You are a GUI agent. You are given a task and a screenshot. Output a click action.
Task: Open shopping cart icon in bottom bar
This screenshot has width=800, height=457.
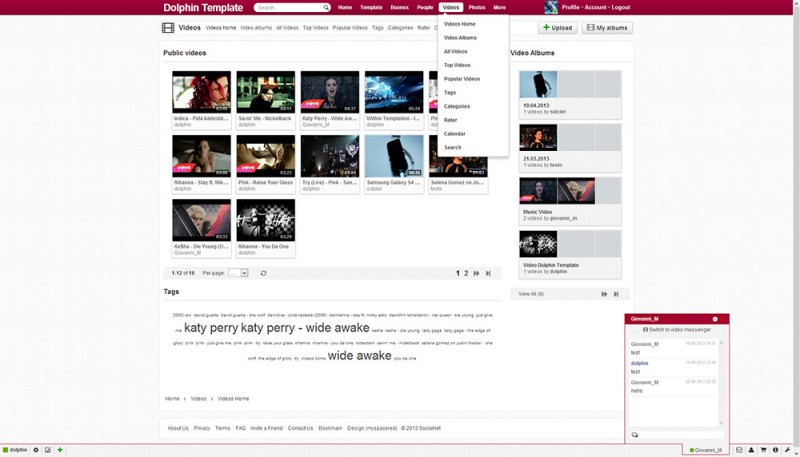[763, 450]
